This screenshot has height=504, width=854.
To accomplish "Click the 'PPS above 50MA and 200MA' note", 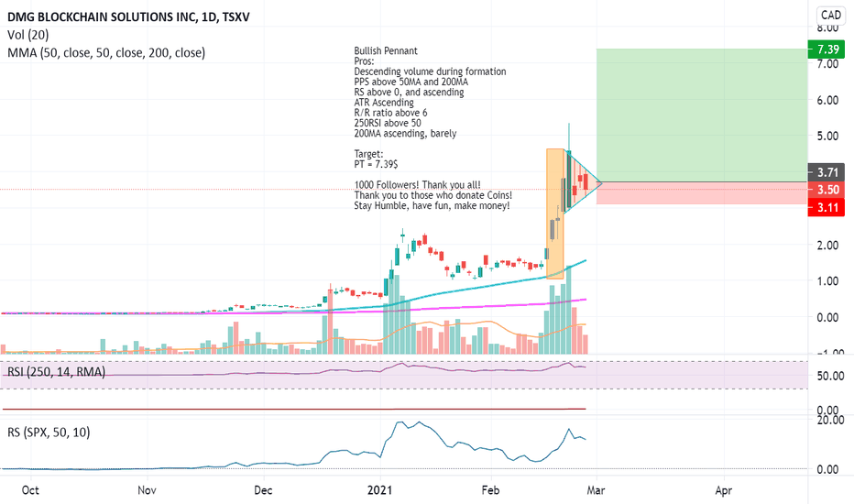I will pos(411,82).
